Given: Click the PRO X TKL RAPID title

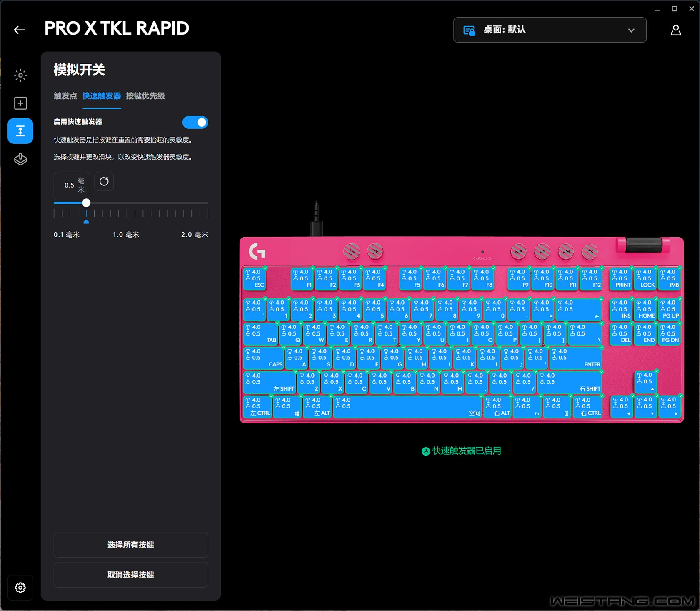Looking at the screenshot, I should (117, 28).
